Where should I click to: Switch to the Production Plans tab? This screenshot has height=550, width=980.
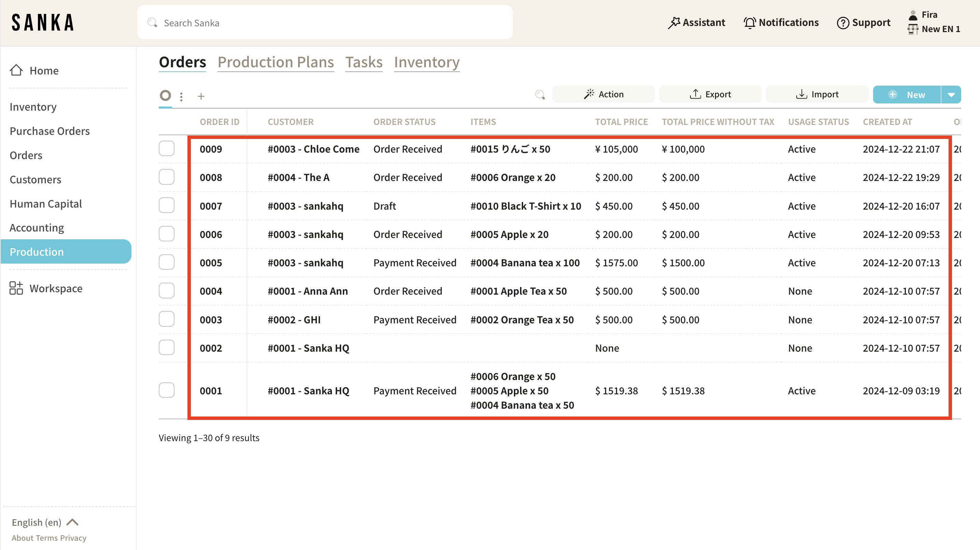click(x=276, y=62)
